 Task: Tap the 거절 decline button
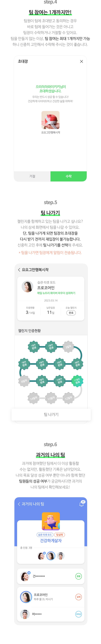click(32, 176)
